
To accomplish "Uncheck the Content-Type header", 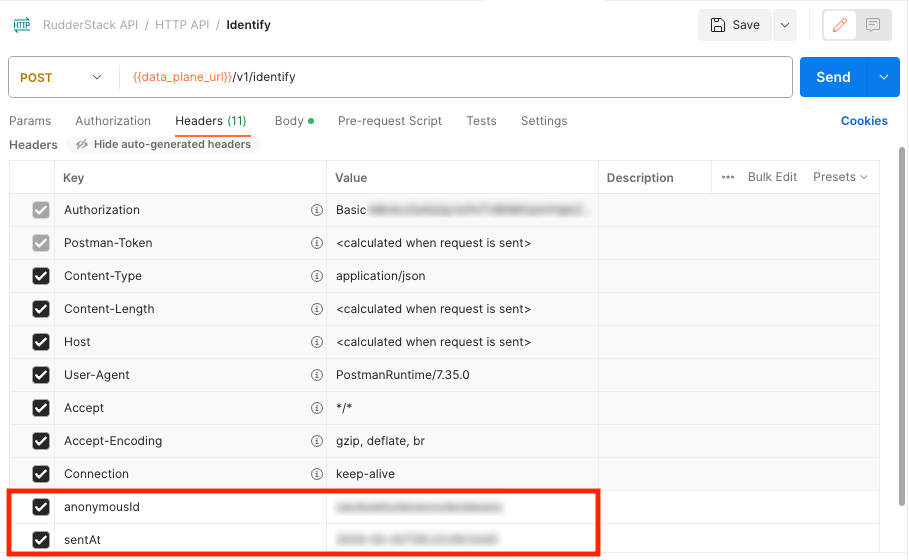I will point(41,276).
